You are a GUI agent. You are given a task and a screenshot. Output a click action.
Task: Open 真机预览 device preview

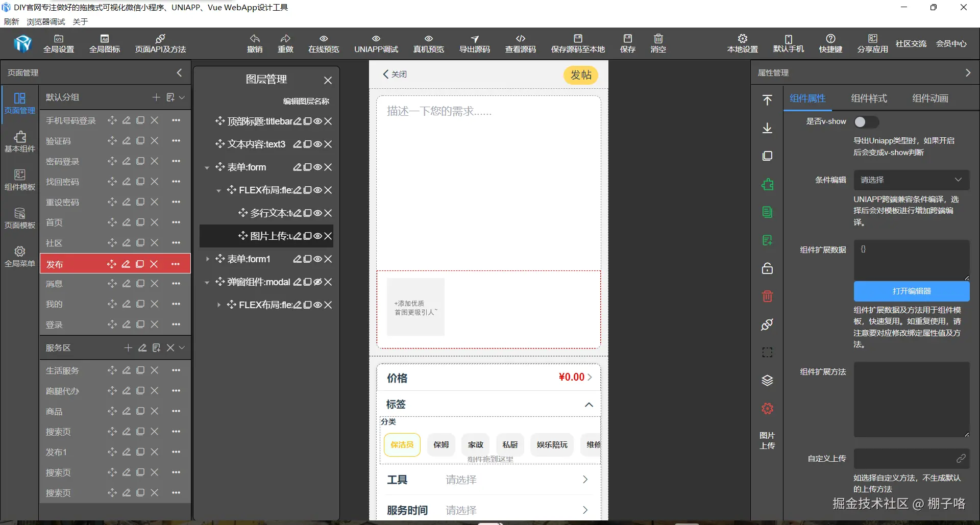(429, 44)
